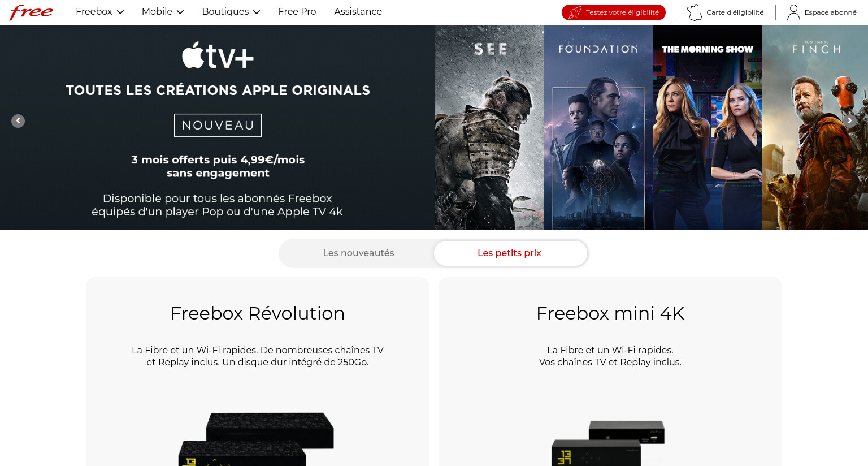
Task: Select the Les petits prix toggle
Action: click(510, 253)
